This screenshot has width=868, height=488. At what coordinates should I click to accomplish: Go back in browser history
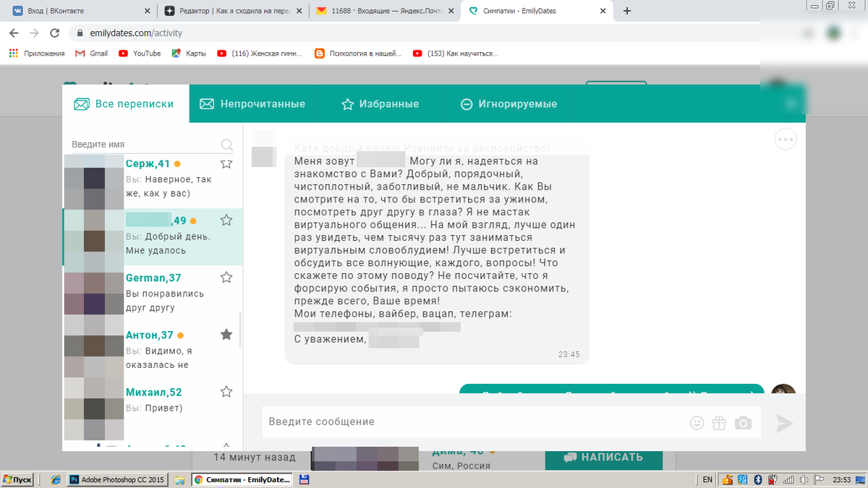point(14,33)
